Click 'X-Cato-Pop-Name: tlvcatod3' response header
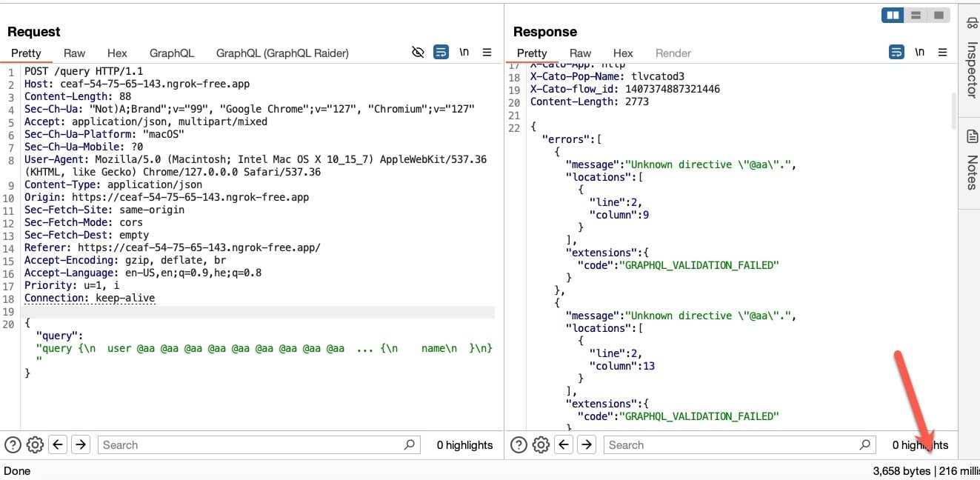 pyautogui.click(x=607, y=76)
